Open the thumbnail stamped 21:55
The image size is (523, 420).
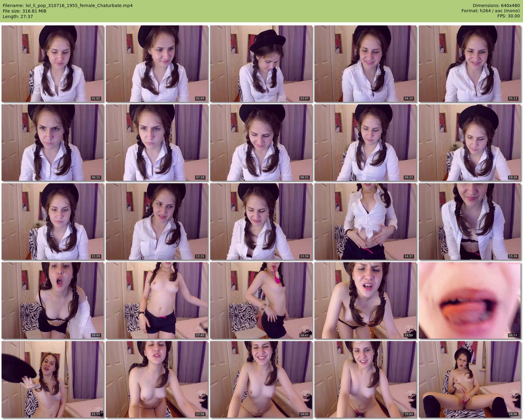click(52, 379)
